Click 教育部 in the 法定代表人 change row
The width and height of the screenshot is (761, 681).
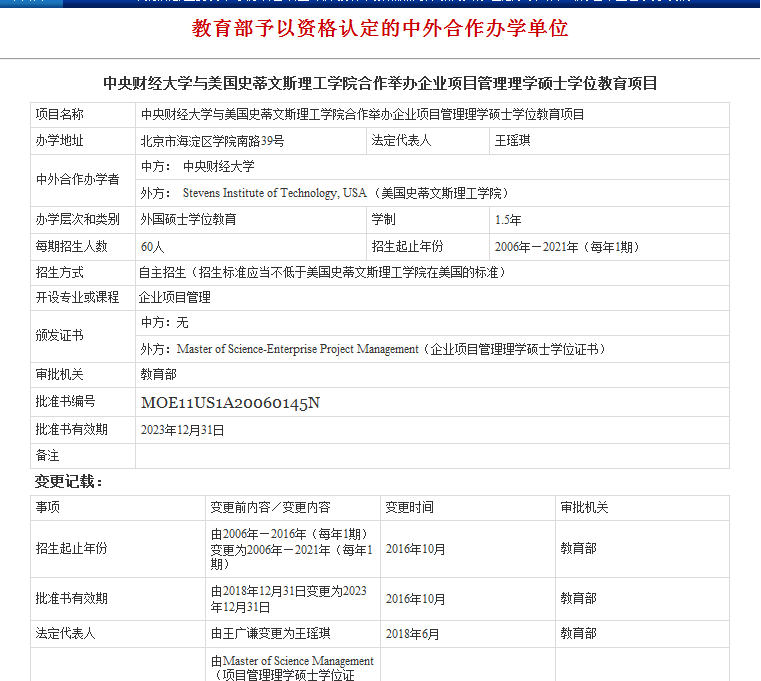[x=579, y=634]
